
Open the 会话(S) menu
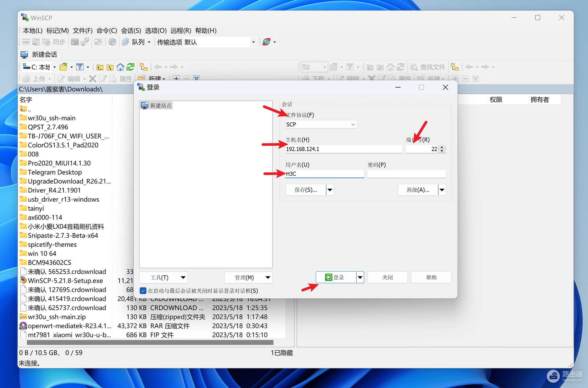pos(131,31)
